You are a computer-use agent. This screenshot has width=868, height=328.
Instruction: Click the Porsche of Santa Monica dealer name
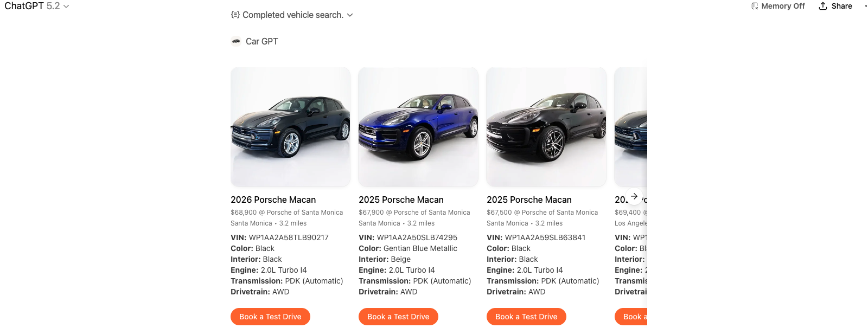(x=304, y=212)
